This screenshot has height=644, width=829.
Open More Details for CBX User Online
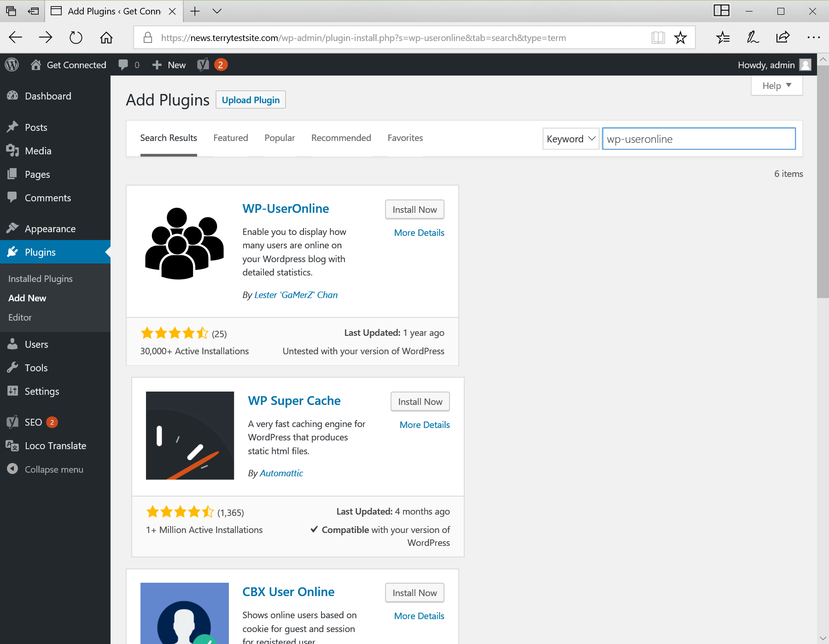(x=419, y=616)
